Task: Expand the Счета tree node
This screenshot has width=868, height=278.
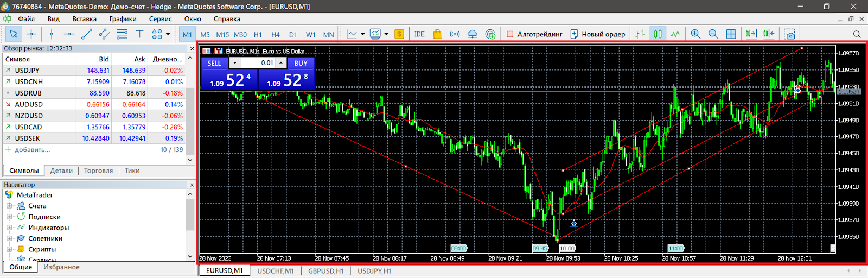Action: (x=9, y=206)
